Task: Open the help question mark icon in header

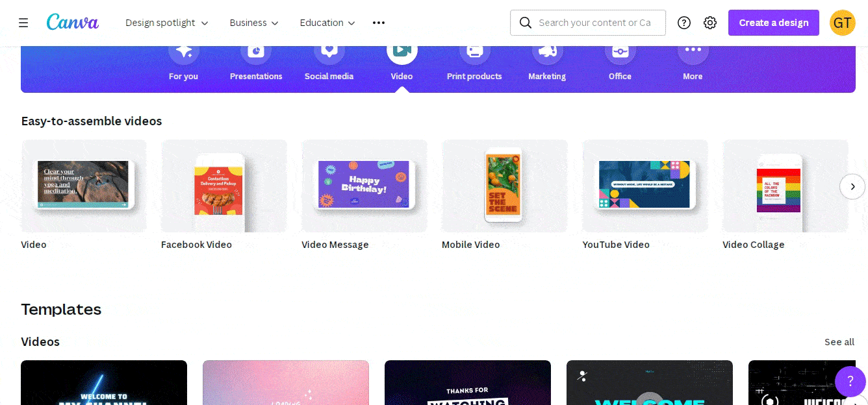Action: tap(684, 23)
